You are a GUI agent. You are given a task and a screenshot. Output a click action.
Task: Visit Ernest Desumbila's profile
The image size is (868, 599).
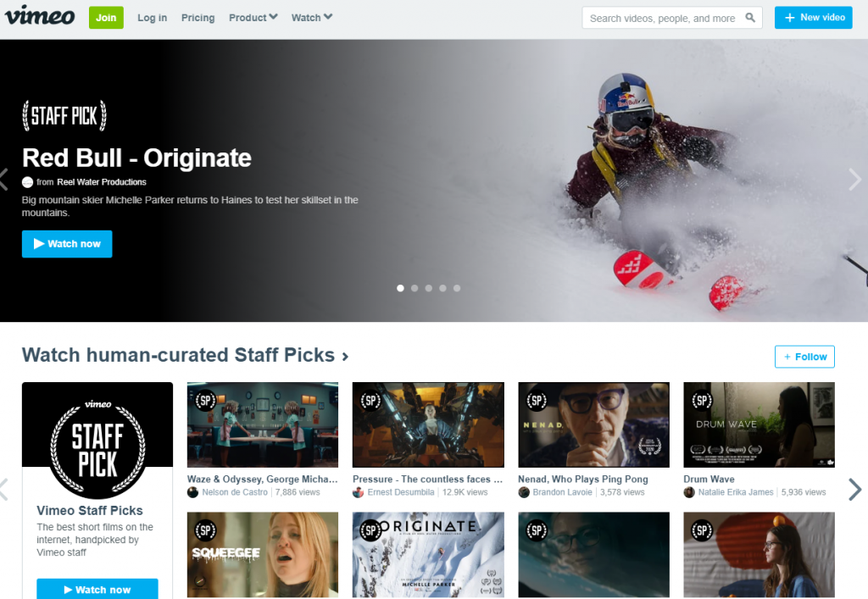pos(401,492)
